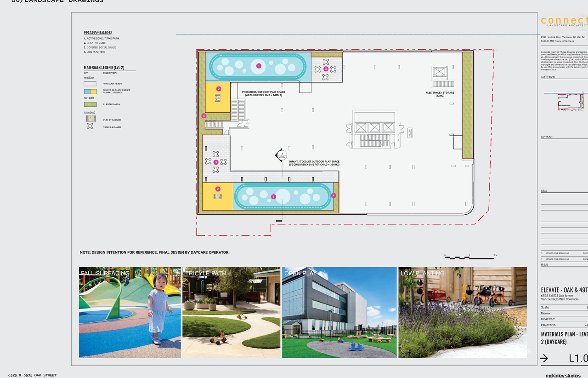Select '3. Covered Social Space' legend entry

[100, 47]
